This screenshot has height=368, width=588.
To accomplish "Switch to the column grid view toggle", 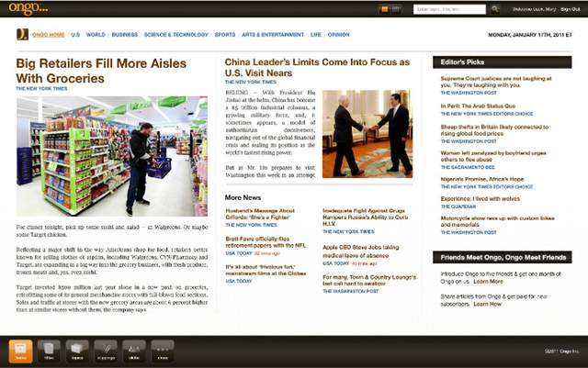I will 396,9.
